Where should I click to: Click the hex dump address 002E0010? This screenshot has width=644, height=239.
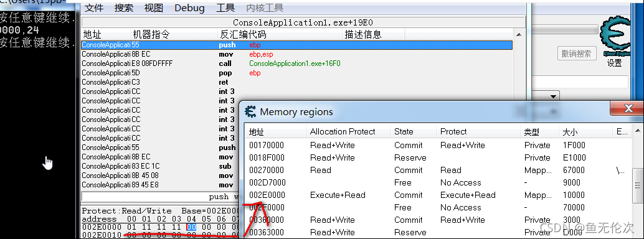click(x=102, y=235)
